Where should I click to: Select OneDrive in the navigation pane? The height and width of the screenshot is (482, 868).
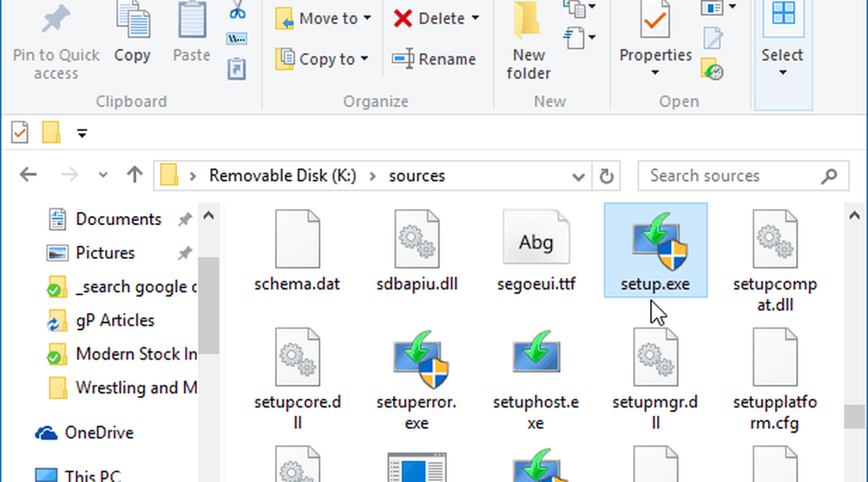(x=98, y=432)
